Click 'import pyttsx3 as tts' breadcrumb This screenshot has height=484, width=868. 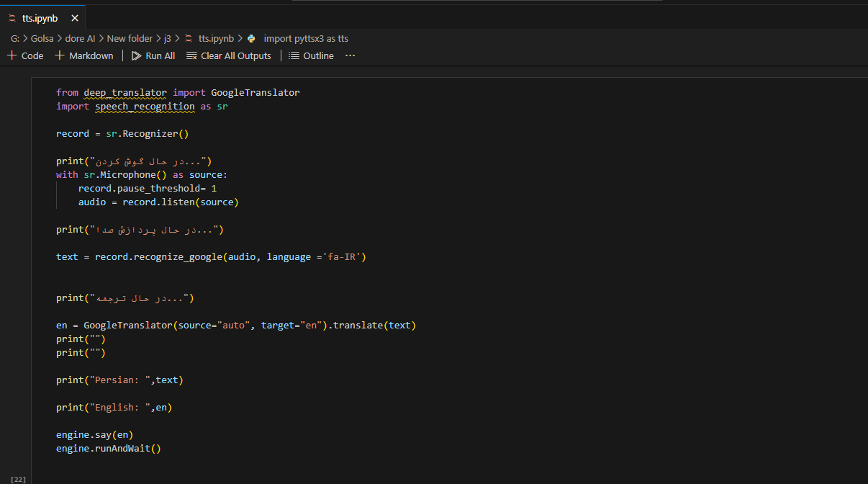[306, 38]
